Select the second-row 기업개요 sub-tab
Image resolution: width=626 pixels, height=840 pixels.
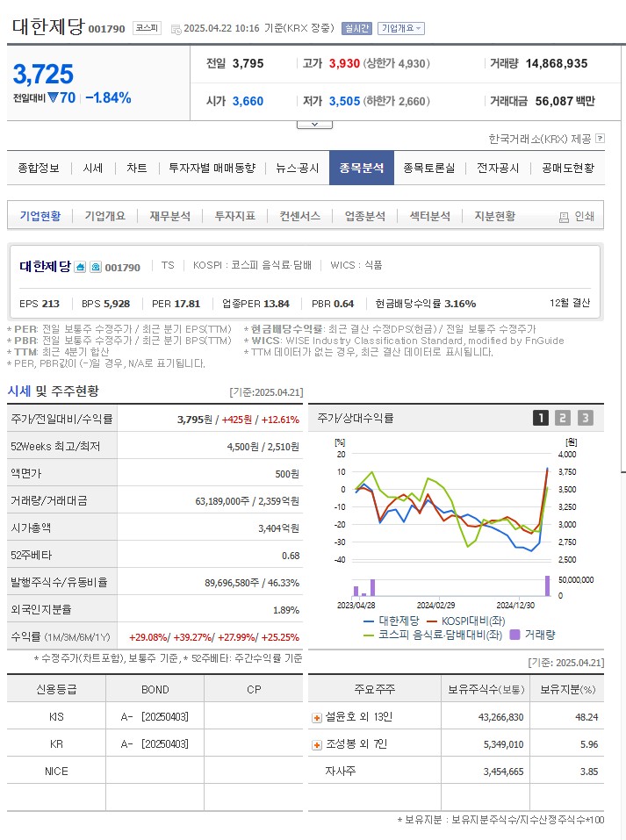click(x=105, y=216)
